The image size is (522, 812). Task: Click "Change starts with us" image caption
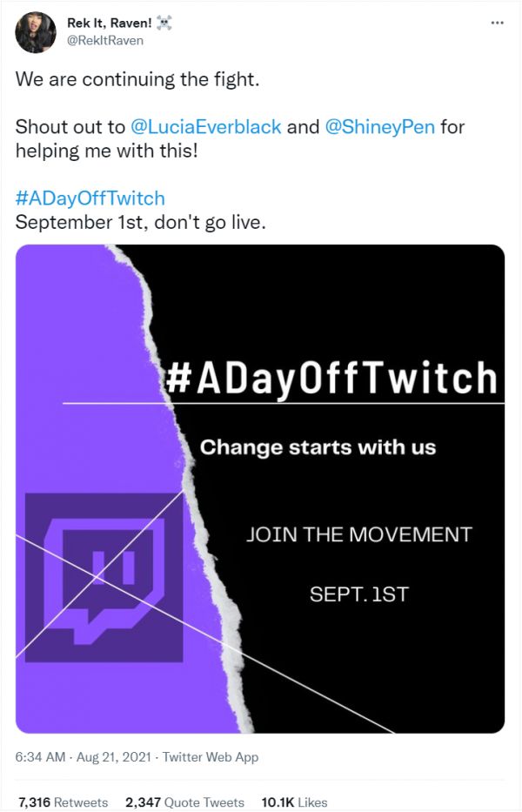coord(318,447)
